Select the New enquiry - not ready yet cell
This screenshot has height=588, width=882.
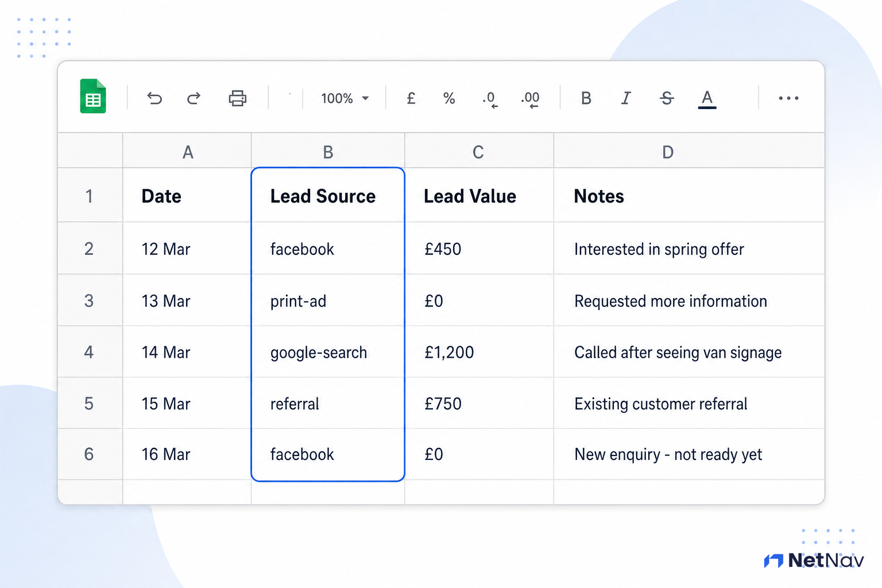pos(689,454)
